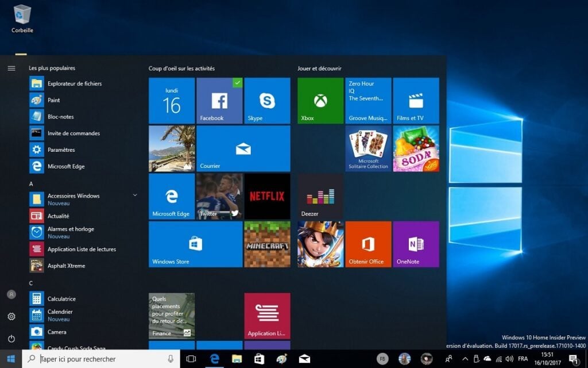This screenshot has height=368, width=588.
Task: Launch the Netflix tile
Action: tap(267, 196)
